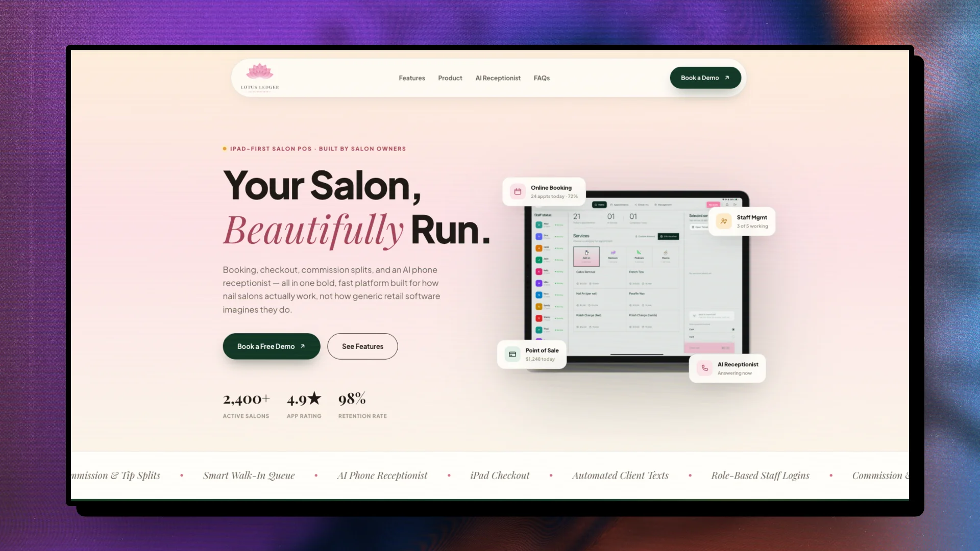Click the orange dot before IPAD-FIRST tagline
The height and width of the screenshot is (551, 980).
tap(225, 148)
